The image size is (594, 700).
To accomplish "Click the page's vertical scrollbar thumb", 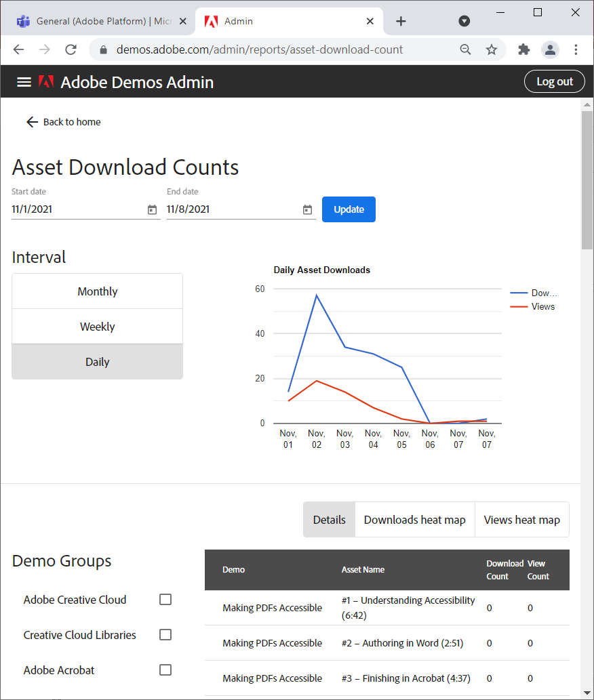I will (x=587, y=180).
